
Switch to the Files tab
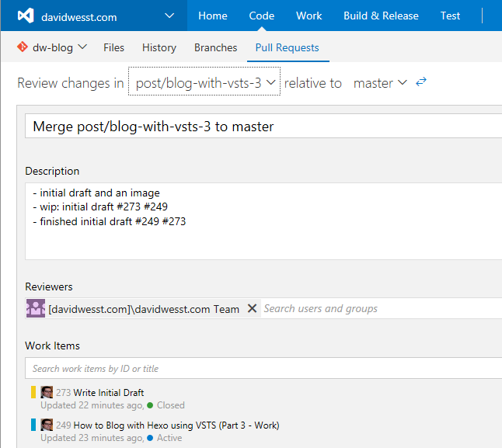(113, 47)
